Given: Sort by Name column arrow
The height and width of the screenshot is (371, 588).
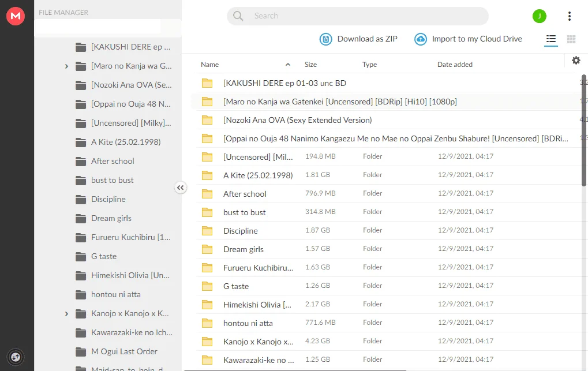Looking at the screenshot, I should point(287,65).
